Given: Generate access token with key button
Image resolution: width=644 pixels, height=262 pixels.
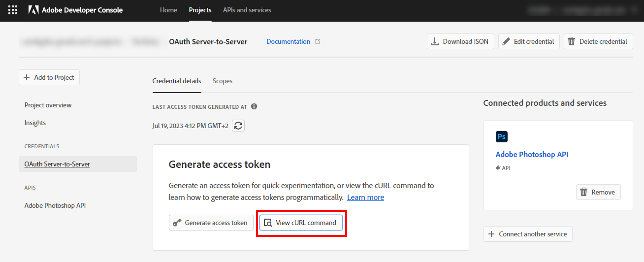Looking at the screenshot, I should (211, 223).
